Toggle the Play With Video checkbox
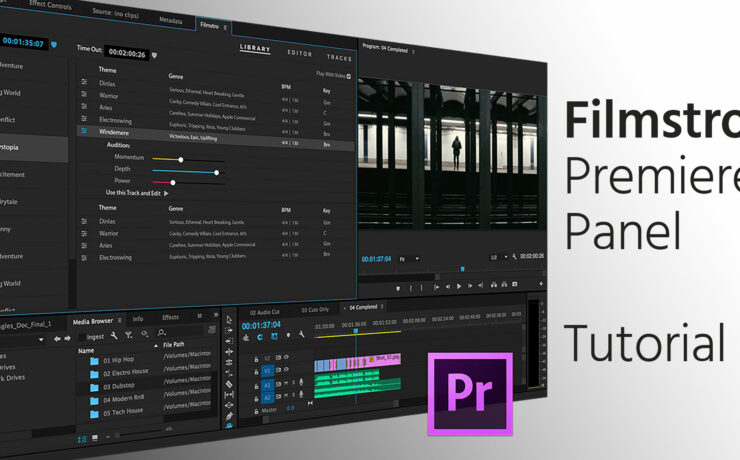The image size is (740, 460). (349, 76)
